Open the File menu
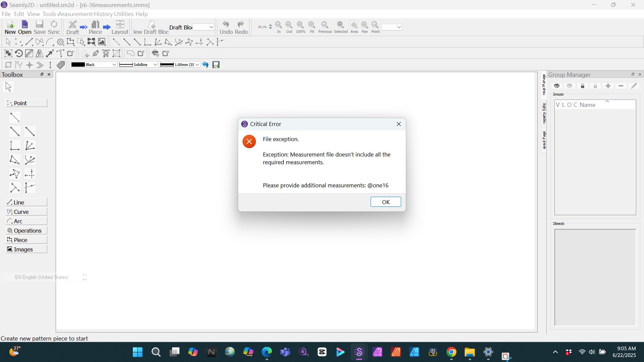644x362 pixels. point(6,14)
